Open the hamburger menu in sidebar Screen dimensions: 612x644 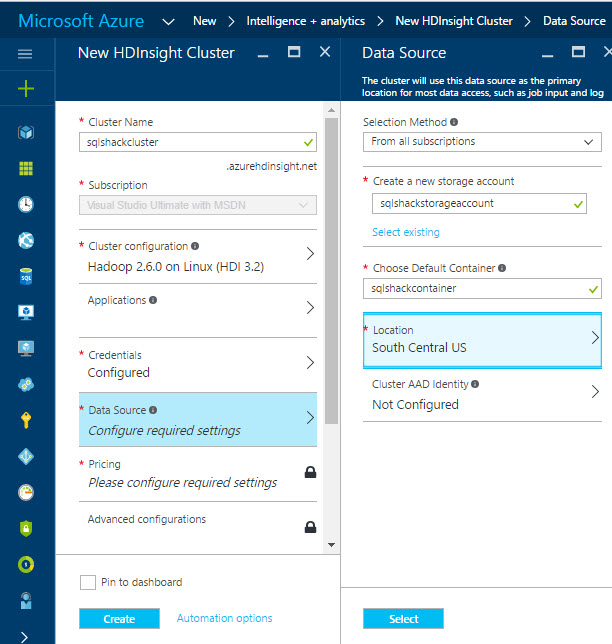coord(26,54)
